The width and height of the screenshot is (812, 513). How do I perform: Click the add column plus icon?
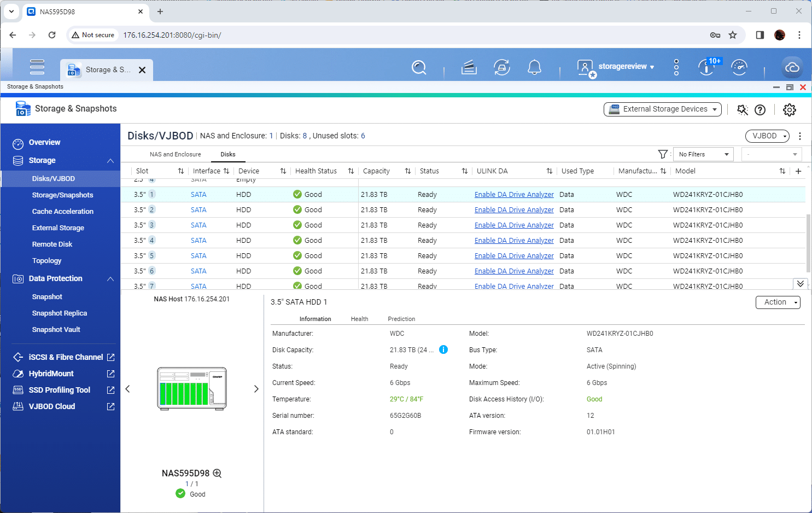798,171
